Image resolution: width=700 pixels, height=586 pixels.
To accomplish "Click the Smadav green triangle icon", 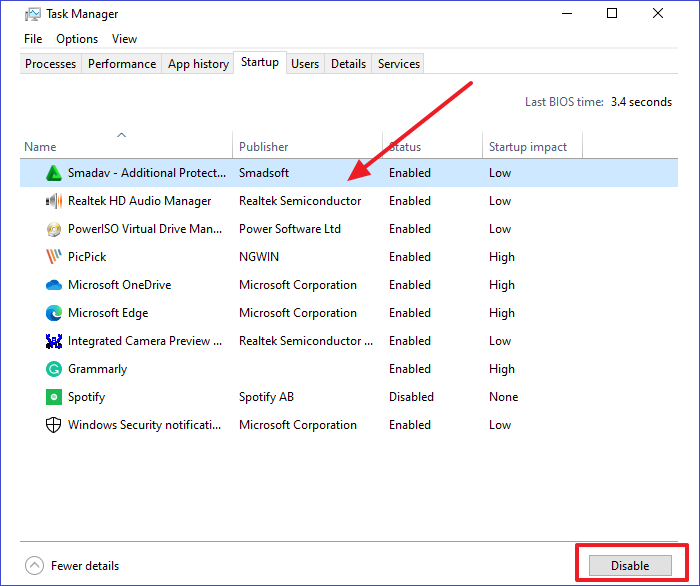I will (x=54, y=173).
